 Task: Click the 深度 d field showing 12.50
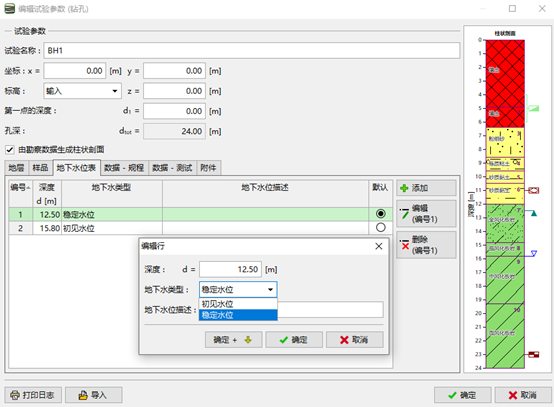point(230,270)
